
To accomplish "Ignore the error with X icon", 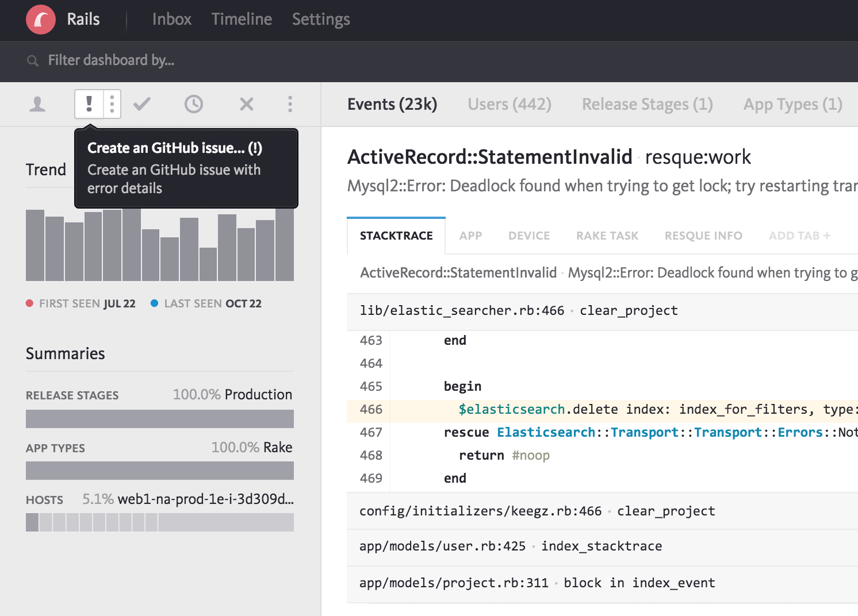I will click(x=247, y=104).
